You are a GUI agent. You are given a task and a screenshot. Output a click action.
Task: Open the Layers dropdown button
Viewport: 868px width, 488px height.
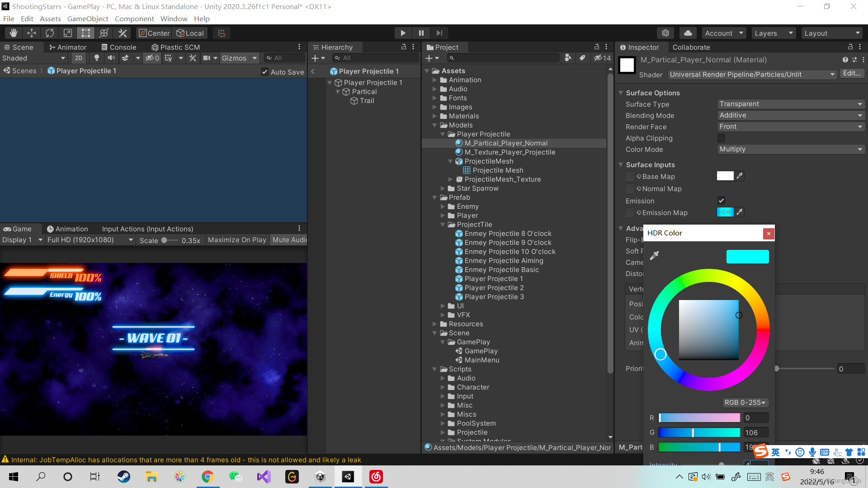click(x=774, y=33)
